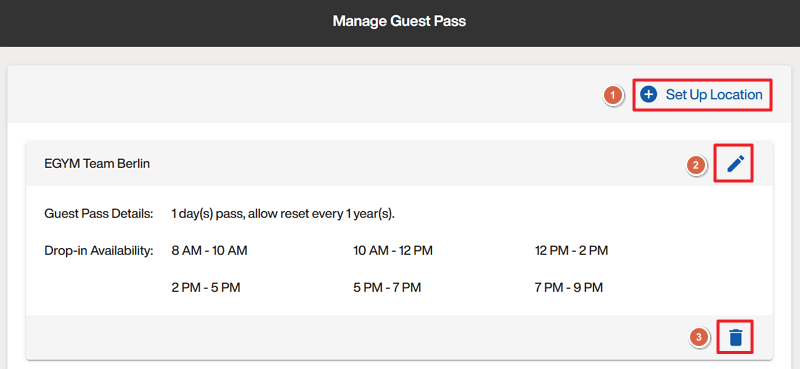Click the 5 PM - 7 PM time slot
This screenshot has width=800, height=369.
pos(387,288)
